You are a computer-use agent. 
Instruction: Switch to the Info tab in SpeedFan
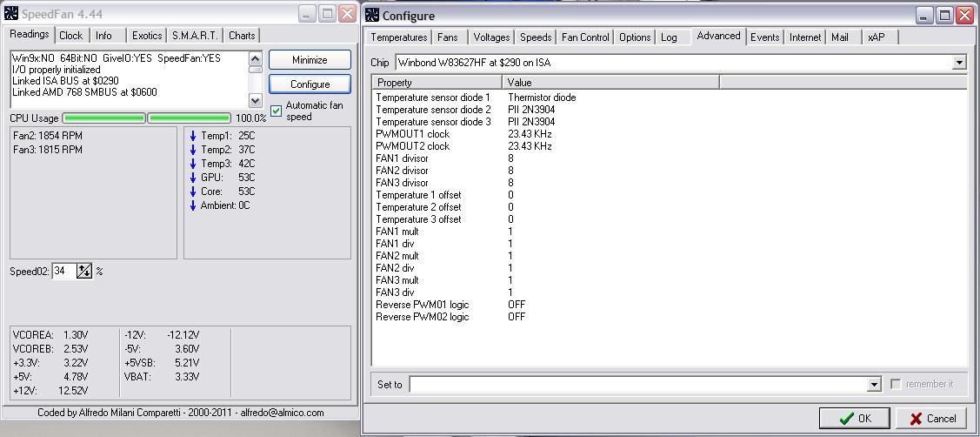click(103, 36)
